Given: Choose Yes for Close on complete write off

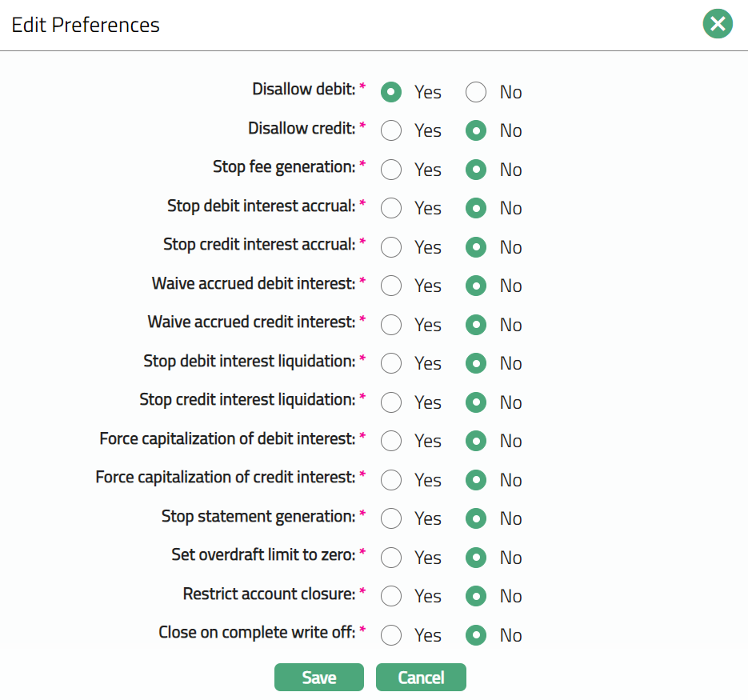Looking at the screenshot, I should click(391, 635).
